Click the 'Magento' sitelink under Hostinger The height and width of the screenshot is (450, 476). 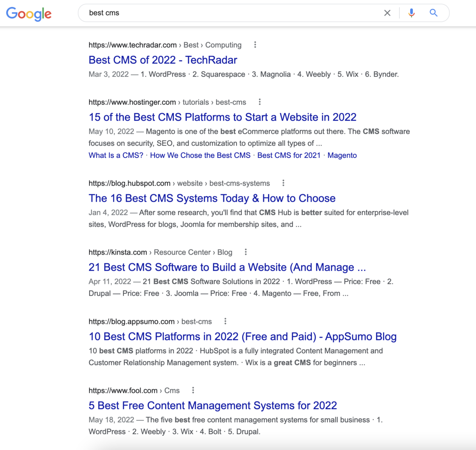coord(342,155)
